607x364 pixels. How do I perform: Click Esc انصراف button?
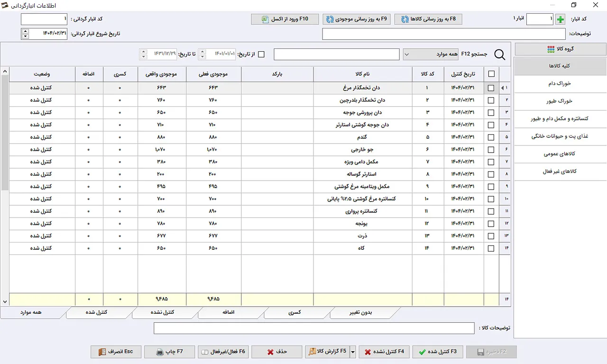pos(116,352)
